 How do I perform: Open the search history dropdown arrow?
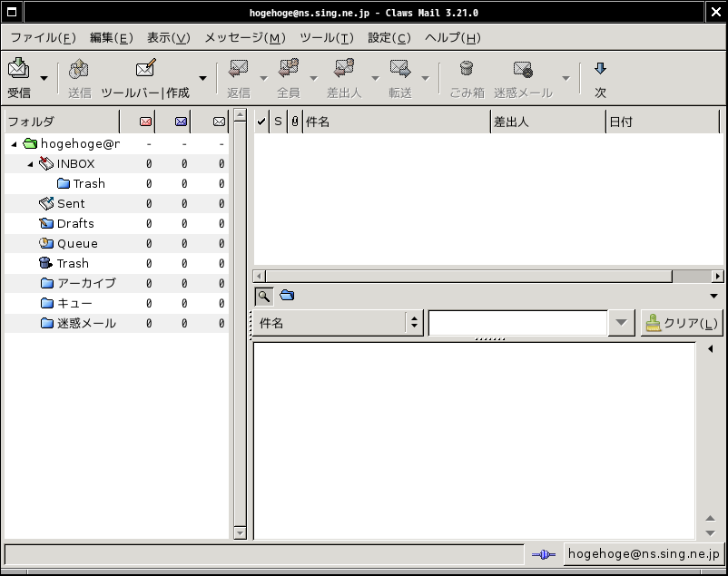pyautogui.click(x=621, y=323)
